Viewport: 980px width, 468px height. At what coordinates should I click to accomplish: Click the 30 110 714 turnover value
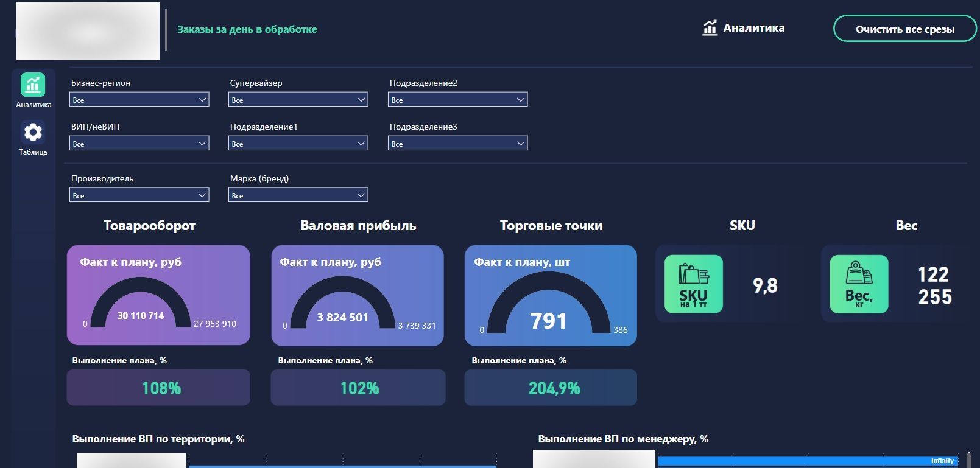click(x=141, y=316)
